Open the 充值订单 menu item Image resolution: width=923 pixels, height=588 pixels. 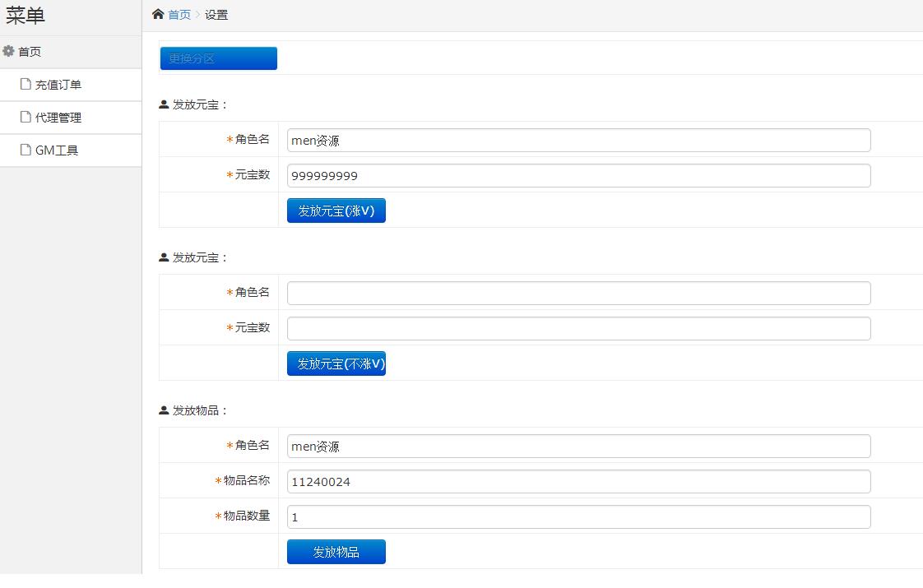point(58,85)
